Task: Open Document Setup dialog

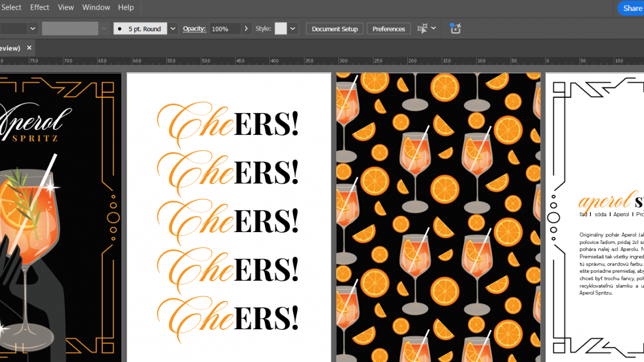Action: pyautogui.click(x=335, y=29)
